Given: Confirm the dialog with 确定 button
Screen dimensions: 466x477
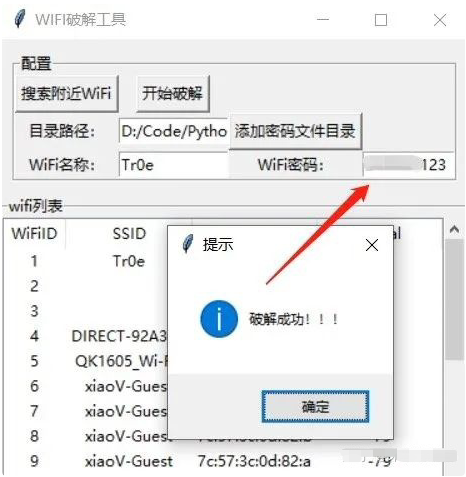Looking at the screenshot, I should pyautogui.click(x=315, y=407).
